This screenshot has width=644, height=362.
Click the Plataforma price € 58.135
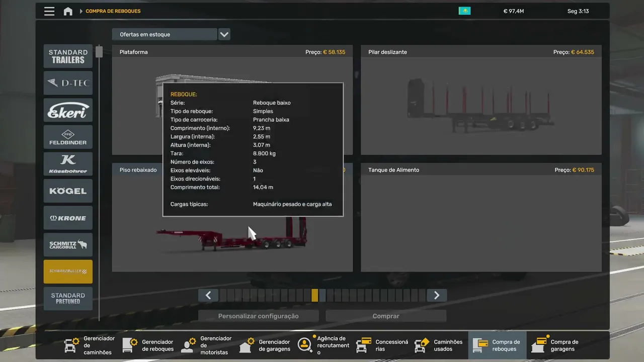pos(334,52)
